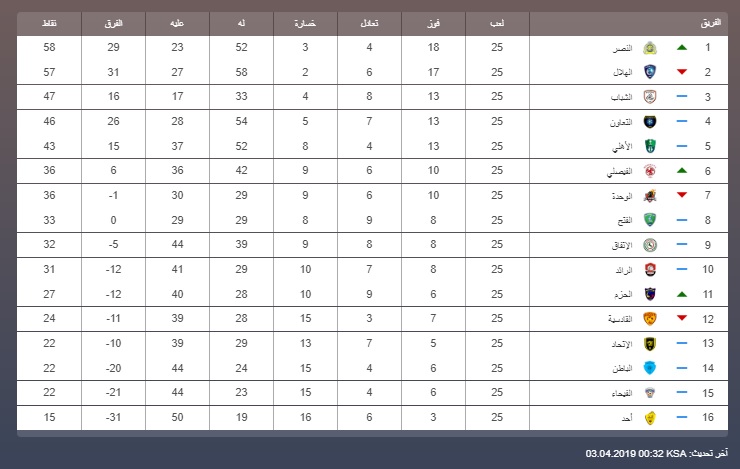Click the Al-Nassr club logo in row 1
The width and height of the screenshot is (740, 469).
(x=650, y=48)
